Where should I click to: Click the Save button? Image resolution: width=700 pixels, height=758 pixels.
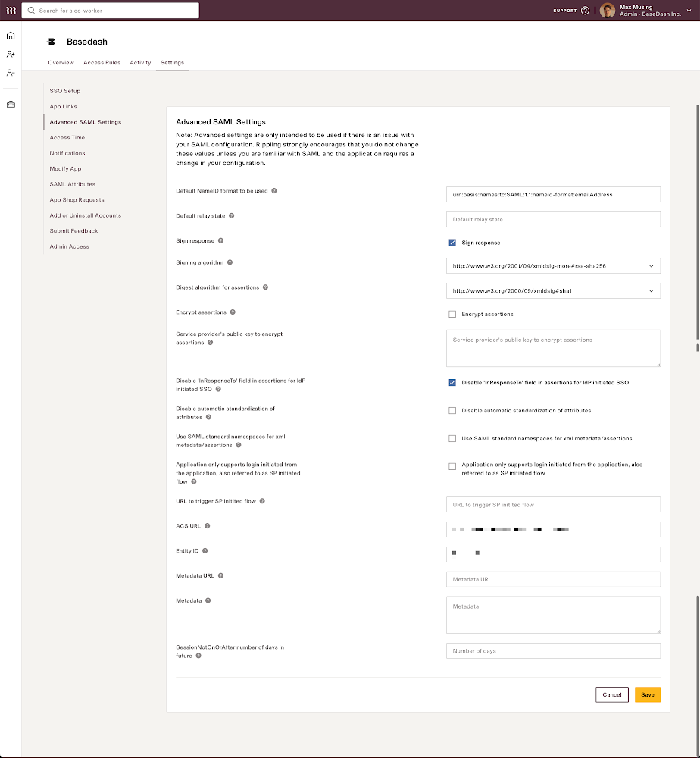[x=647, y=694]
